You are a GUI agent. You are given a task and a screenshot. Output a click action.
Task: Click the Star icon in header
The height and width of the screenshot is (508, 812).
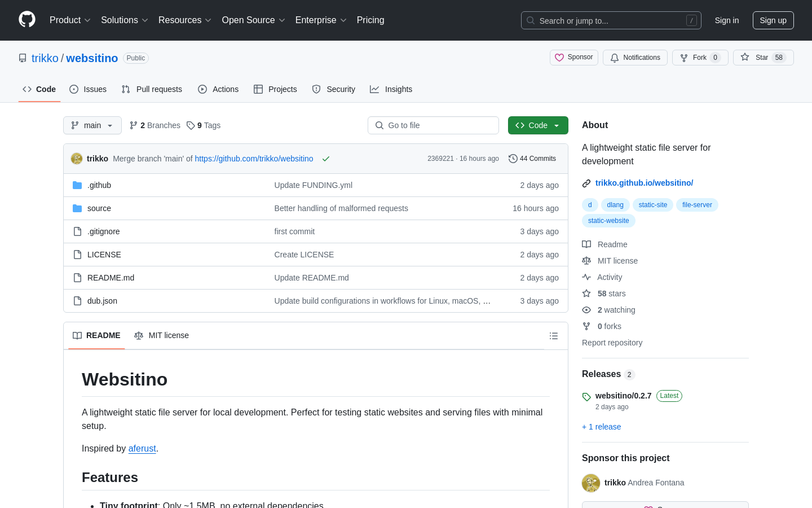(x=745, y=57)
